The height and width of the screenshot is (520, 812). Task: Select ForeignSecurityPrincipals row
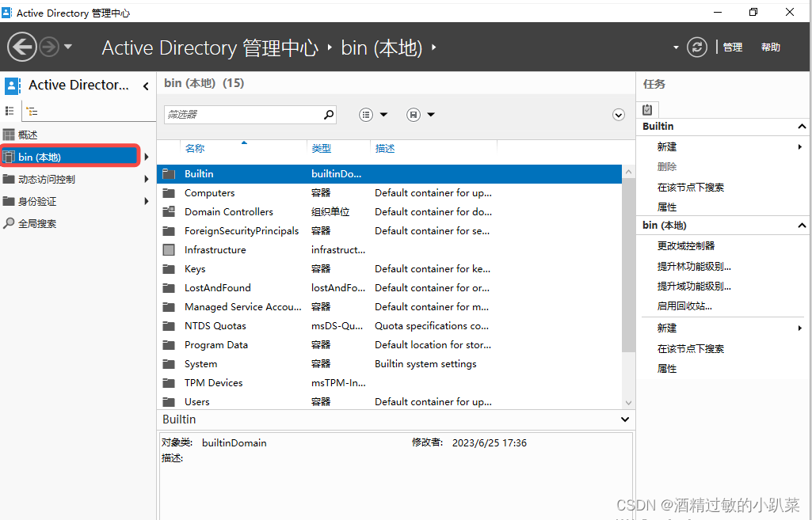389,231
